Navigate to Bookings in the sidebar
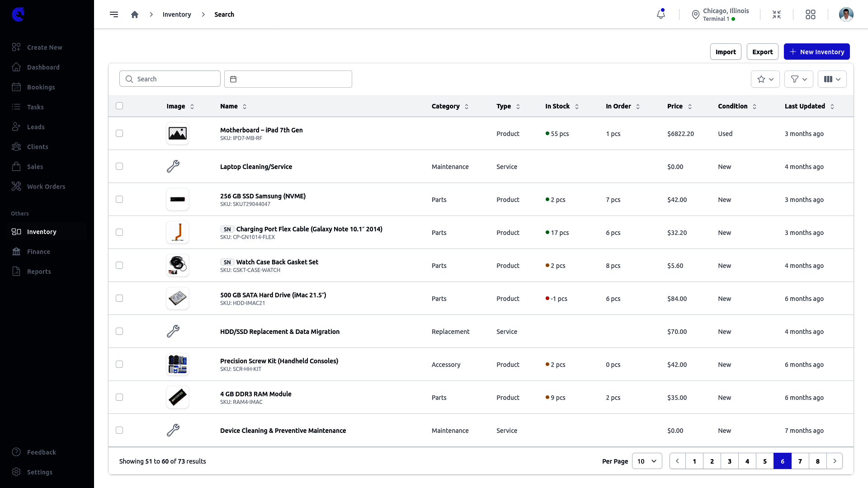This screenshot has height=488, width=868. (41, 87)
